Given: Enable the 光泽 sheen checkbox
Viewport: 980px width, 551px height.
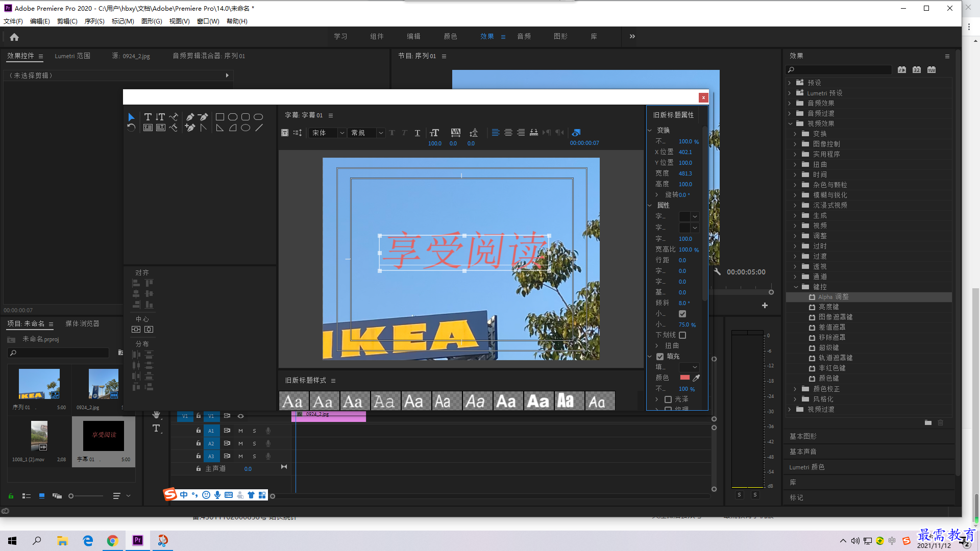Looking at the screenshot, I should point(668,399).
